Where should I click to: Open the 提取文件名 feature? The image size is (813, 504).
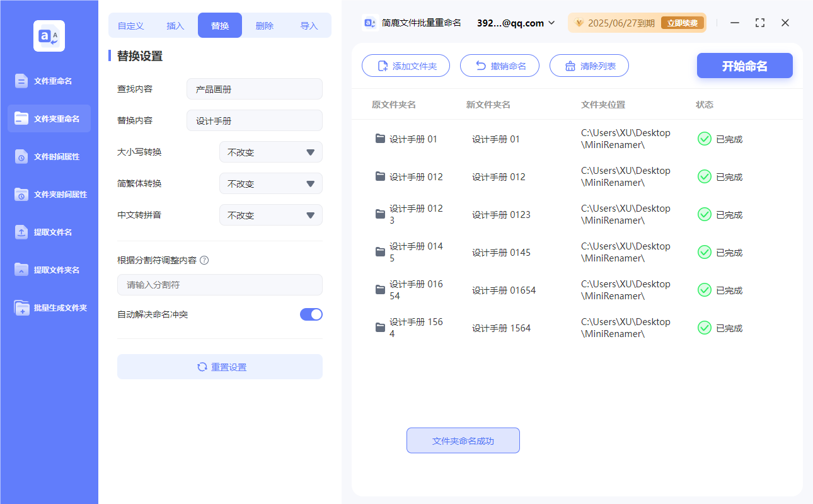tap(49, 232)
